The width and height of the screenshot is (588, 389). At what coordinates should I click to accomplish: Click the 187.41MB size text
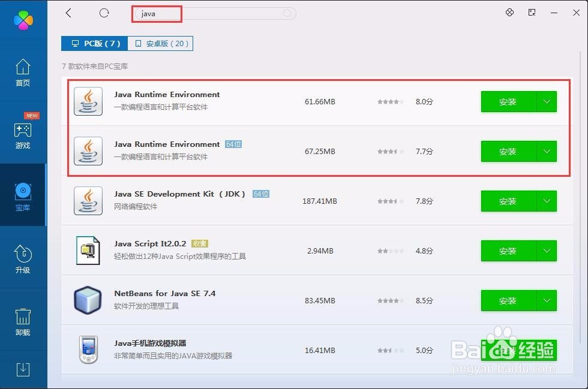tap(320, 201)
